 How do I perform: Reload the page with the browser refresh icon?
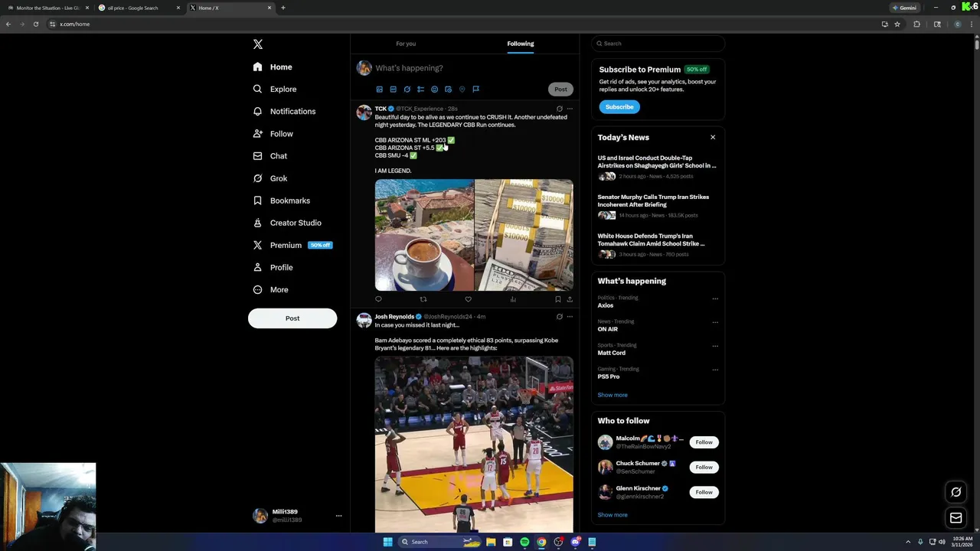[x=35, y=24]
